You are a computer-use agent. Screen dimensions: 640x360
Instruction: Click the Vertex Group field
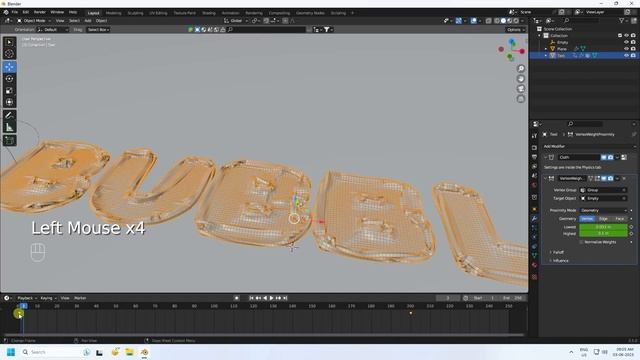point(603,190)
